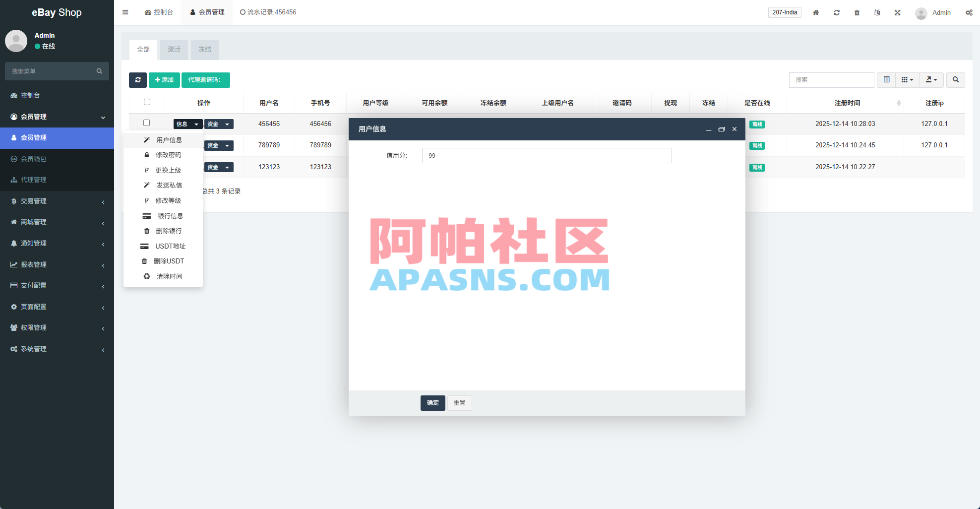Open the 207-India selector in top bar
Viewport: 980px width, 509px height.
(x=785, y=12)
